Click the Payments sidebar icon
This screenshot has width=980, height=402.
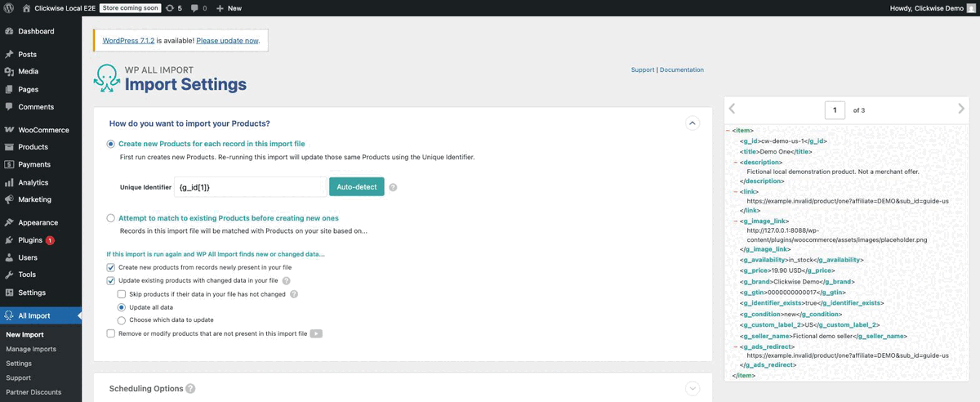(x=9, y=164)
